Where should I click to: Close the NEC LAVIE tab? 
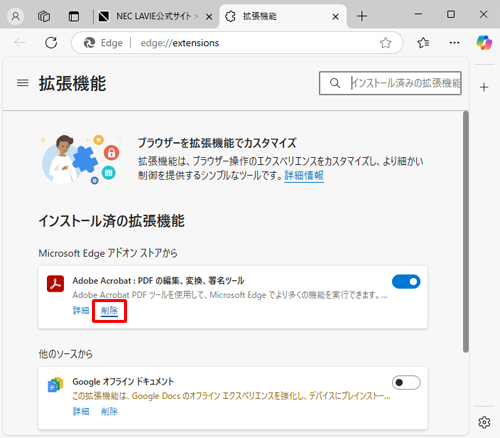coord(209,16)
